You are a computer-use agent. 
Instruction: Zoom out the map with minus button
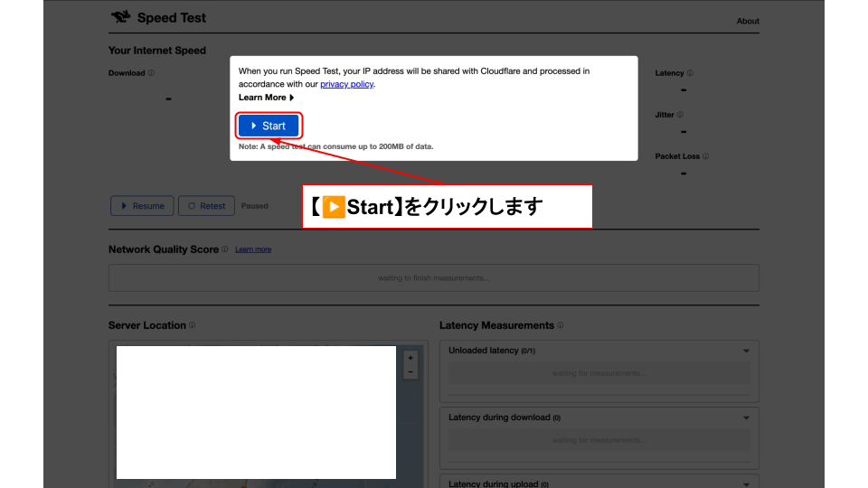410,371
